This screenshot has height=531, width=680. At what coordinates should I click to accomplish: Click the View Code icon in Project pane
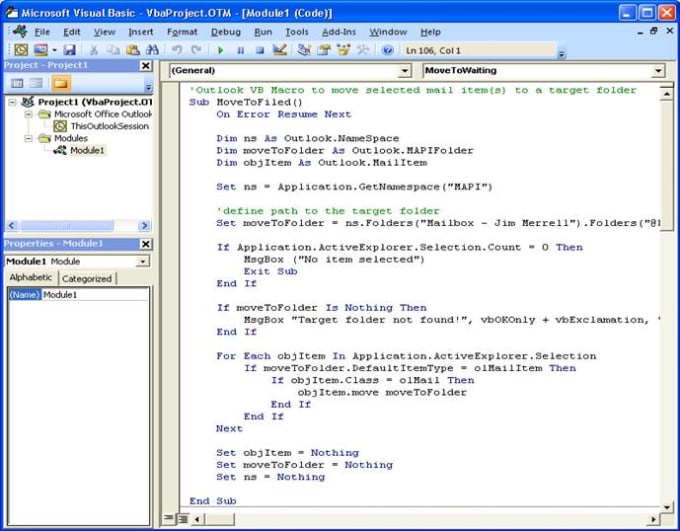(17, 83)
